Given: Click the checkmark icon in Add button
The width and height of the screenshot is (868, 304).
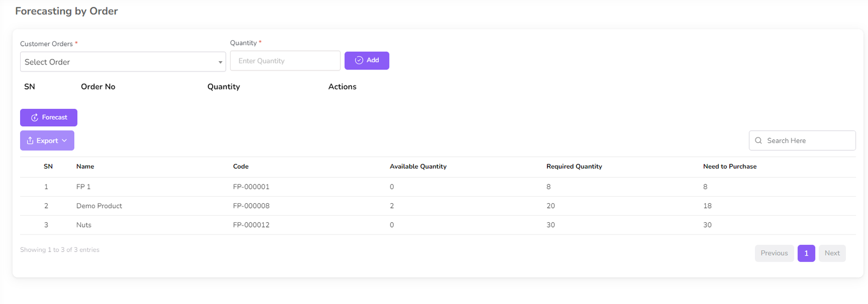Looking at the screenshot, I should click(359, 61).
